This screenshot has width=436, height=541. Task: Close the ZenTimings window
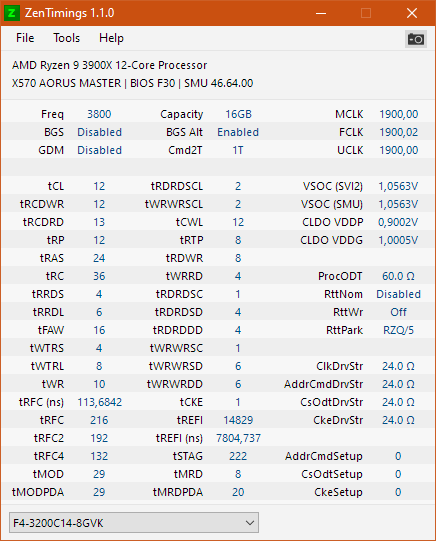coord(412,13)
